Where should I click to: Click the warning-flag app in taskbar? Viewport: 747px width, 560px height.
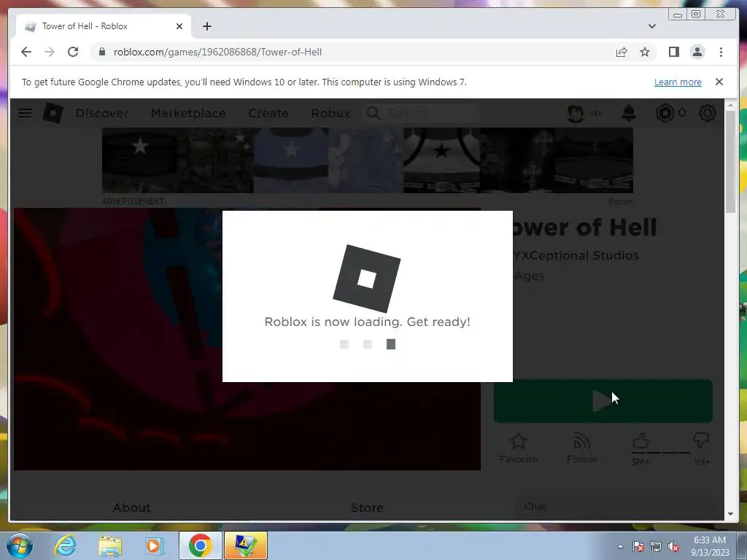(245, 545)
